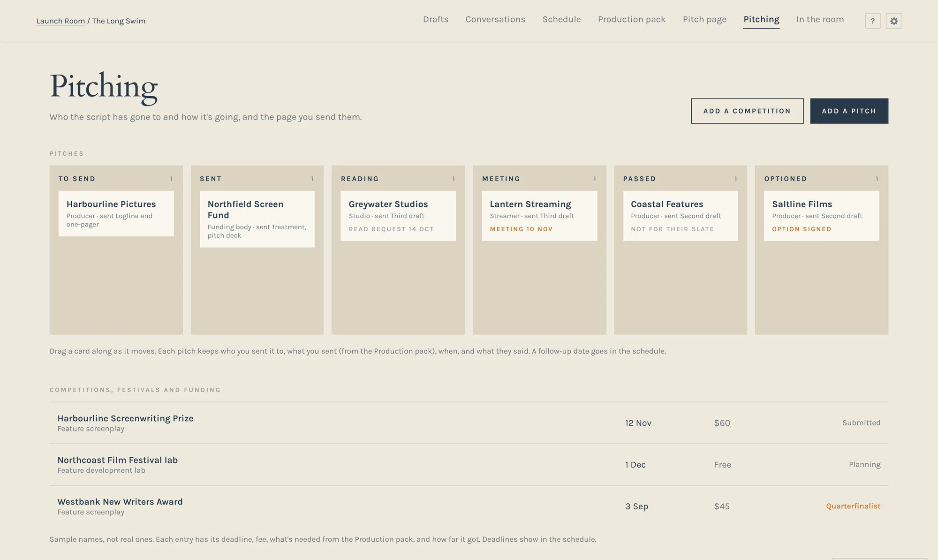Click the Submitted status

tap(861, 423)
